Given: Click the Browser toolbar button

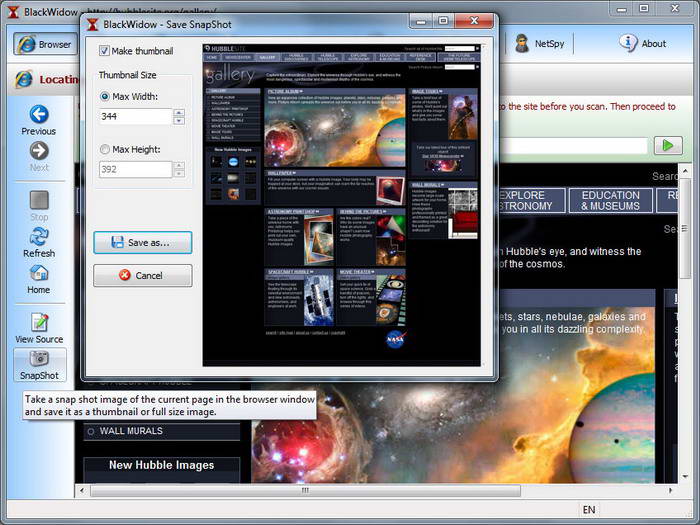Looking at the screenshot, I should [x=45, y=44].
